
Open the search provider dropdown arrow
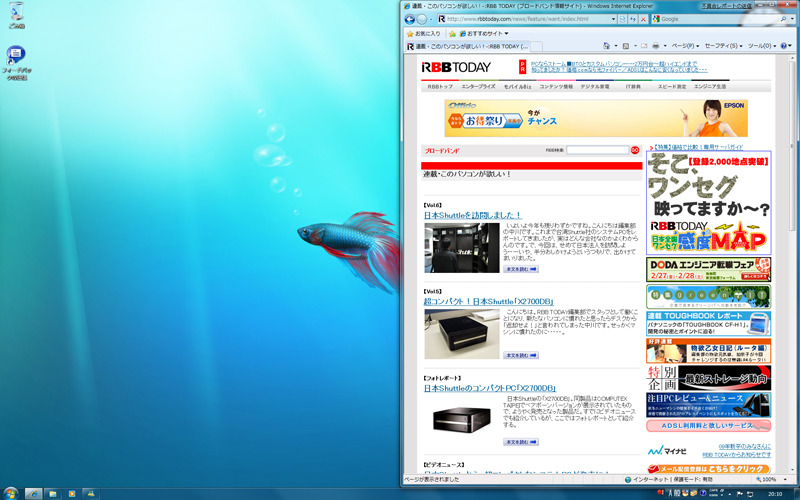tap(791, 19)
